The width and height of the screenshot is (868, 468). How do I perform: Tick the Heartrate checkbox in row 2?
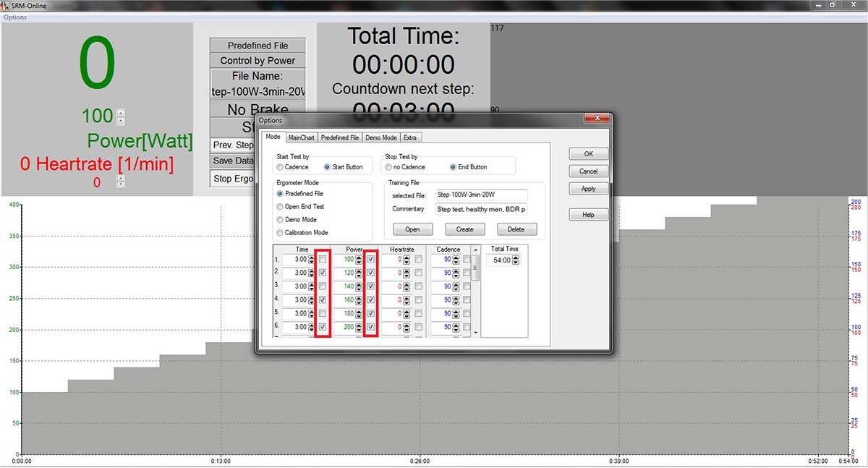(419, 273)
